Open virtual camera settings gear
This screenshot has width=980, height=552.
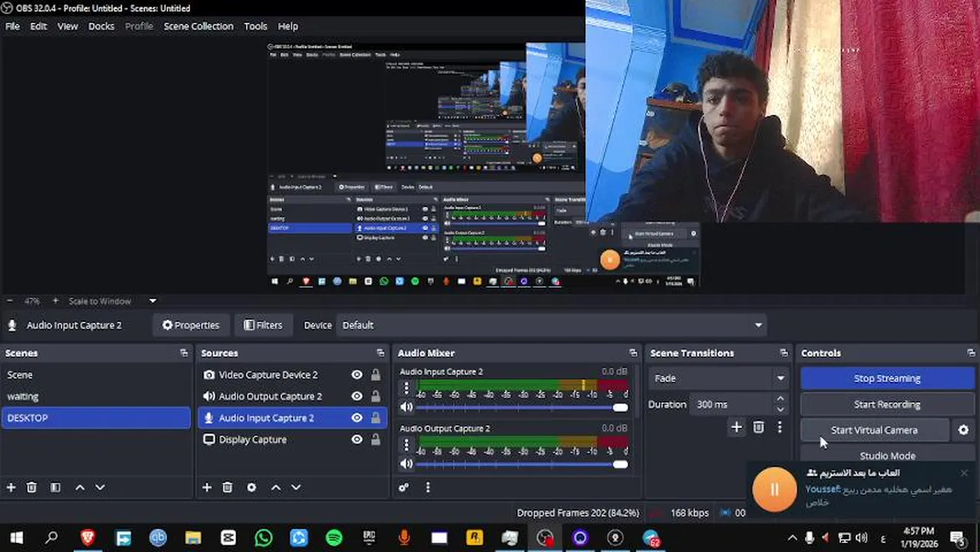964,430
